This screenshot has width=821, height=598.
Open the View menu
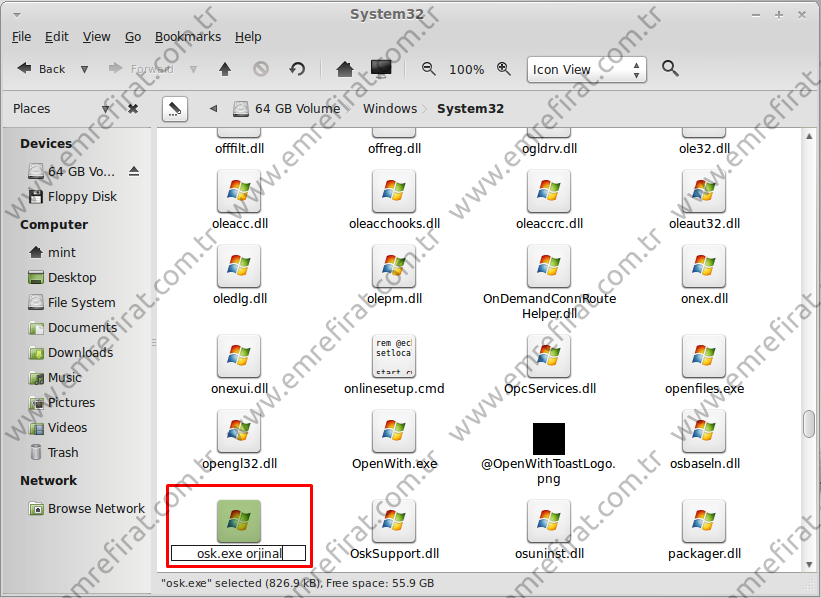(96, 37)
